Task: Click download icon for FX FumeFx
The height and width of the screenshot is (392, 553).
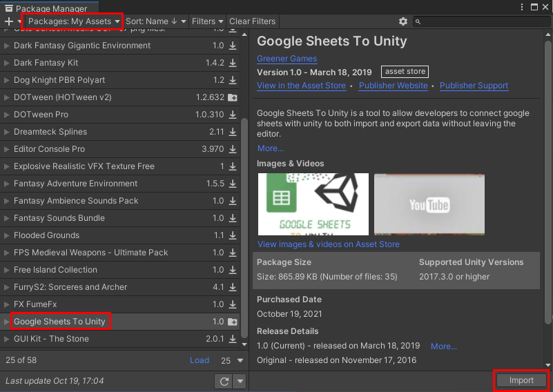Action: [x=233, y=304]
